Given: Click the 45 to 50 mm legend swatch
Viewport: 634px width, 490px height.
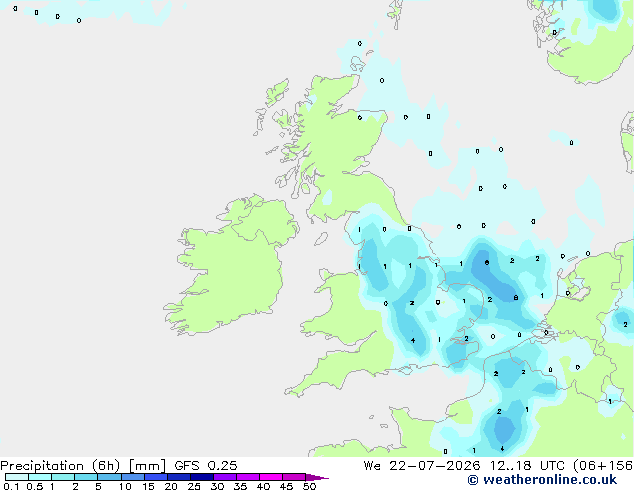Looking at the screenshot, I should coord(294,477).
